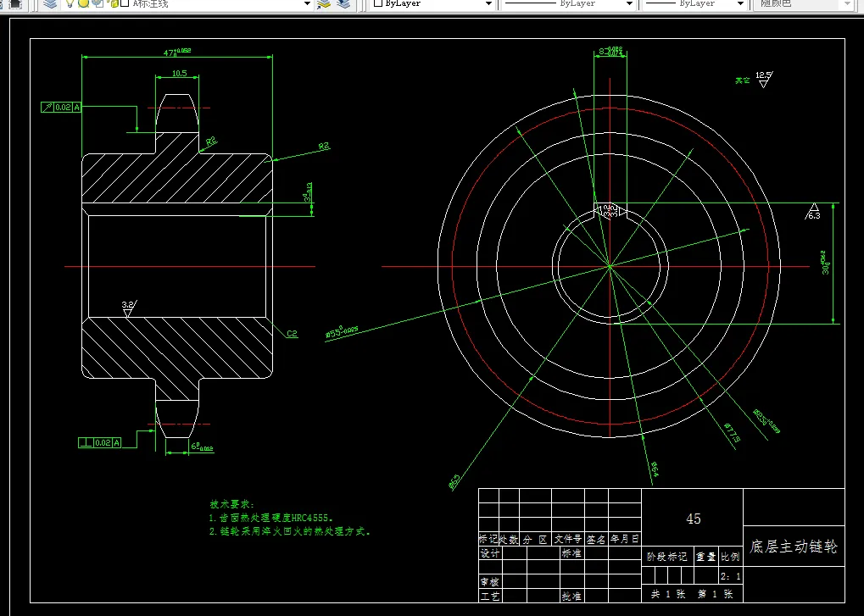Click the Layer Previous icon
This screenshot has height=616, width=864.
[x=344, y=3]
